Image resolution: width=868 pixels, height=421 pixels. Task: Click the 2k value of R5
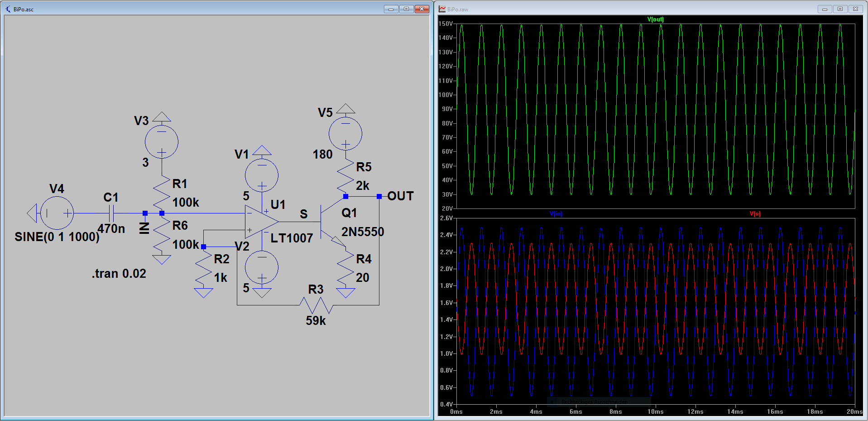coord(362,186)
